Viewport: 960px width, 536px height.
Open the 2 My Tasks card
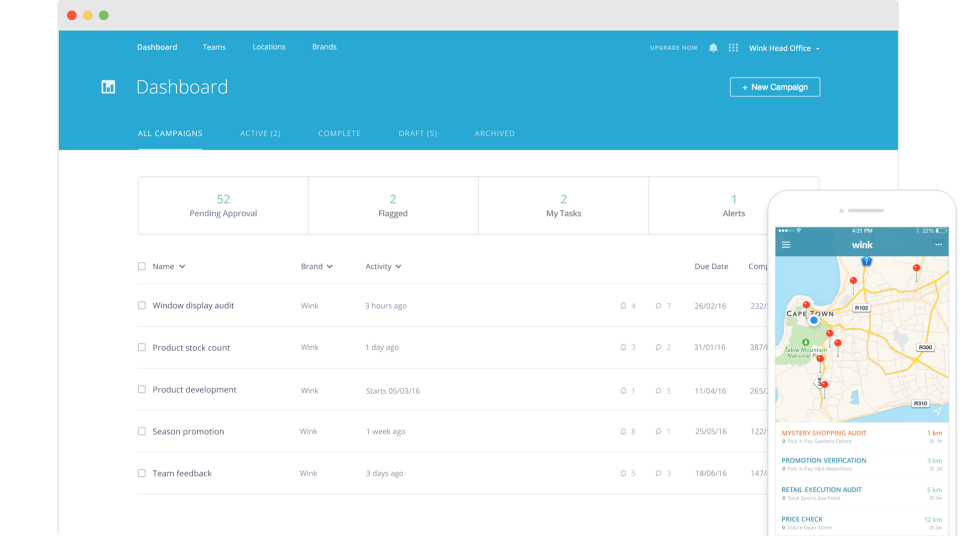coord(563,206)
